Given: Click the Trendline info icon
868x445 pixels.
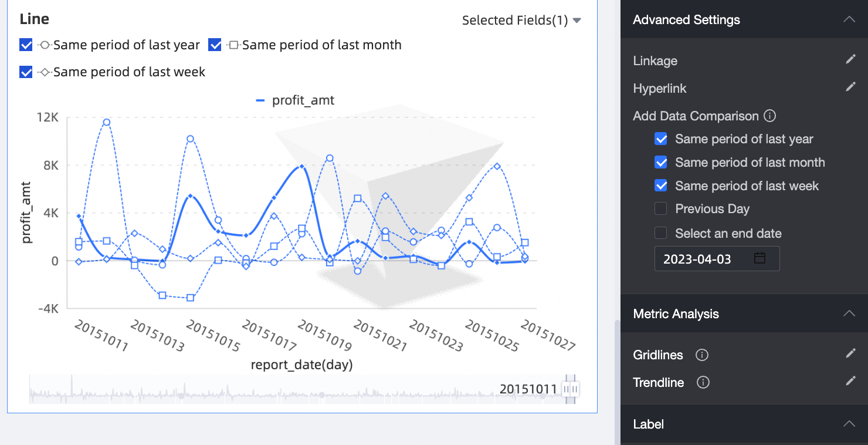Looking at the screenshot, I should [x=703, y=382].
